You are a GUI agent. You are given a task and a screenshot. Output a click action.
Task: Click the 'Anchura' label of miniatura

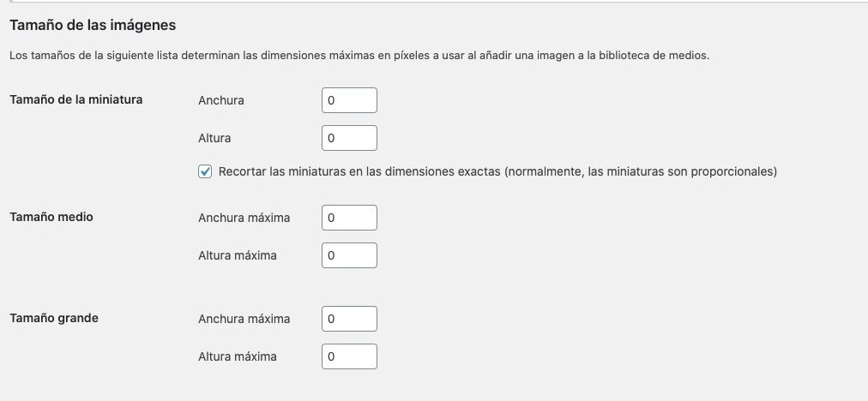[221, 100]
